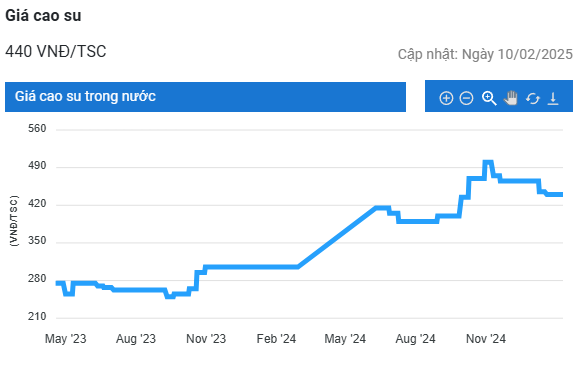
Task: Click the Feb '24 axis label
Action: click(276, 339)
